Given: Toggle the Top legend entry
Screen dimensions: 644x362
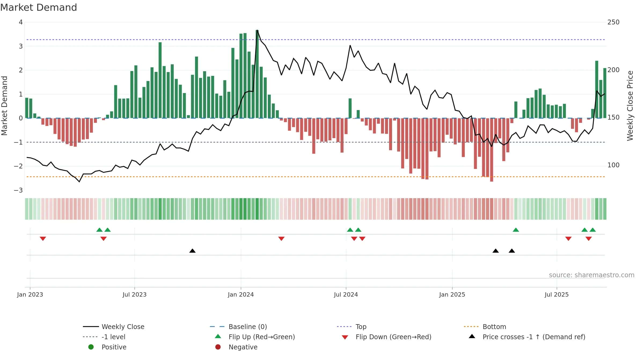Looking at the screenshot, I should click(352, 327).
